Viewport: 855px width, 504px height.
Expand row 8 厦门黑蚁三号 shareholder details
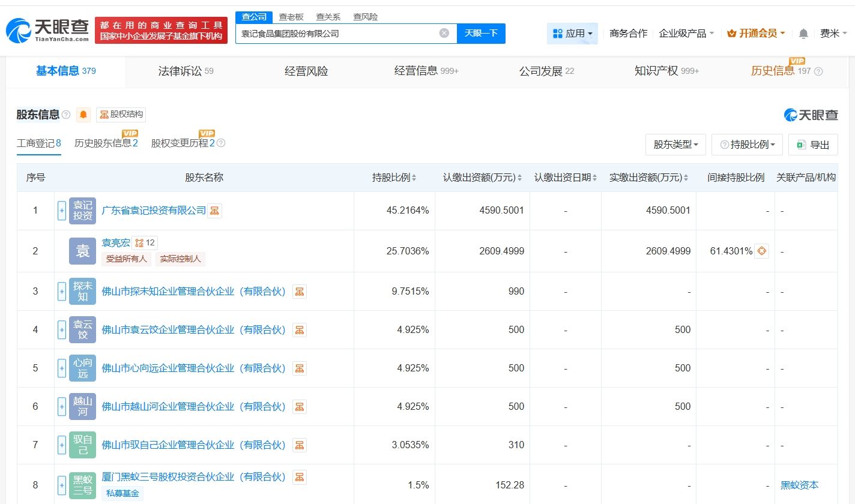click(x=62, y=485)
